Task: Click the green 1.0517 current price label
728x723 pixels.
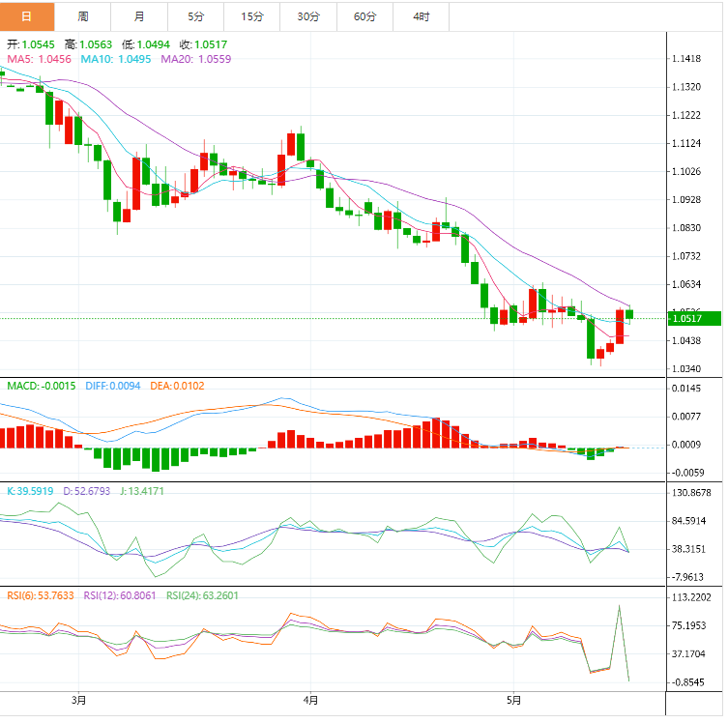Action: point(694,319)
